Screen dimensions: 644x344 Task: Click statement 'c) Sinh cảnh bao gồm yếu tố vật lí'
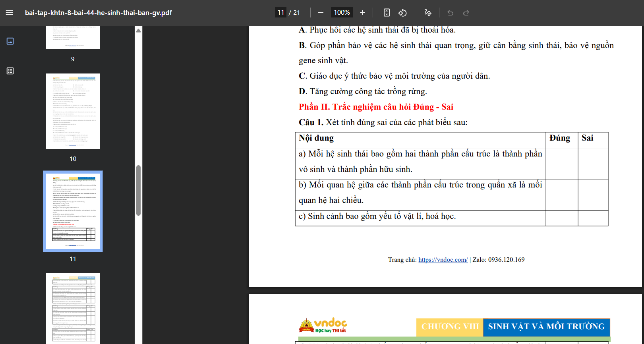click(377, 216)
